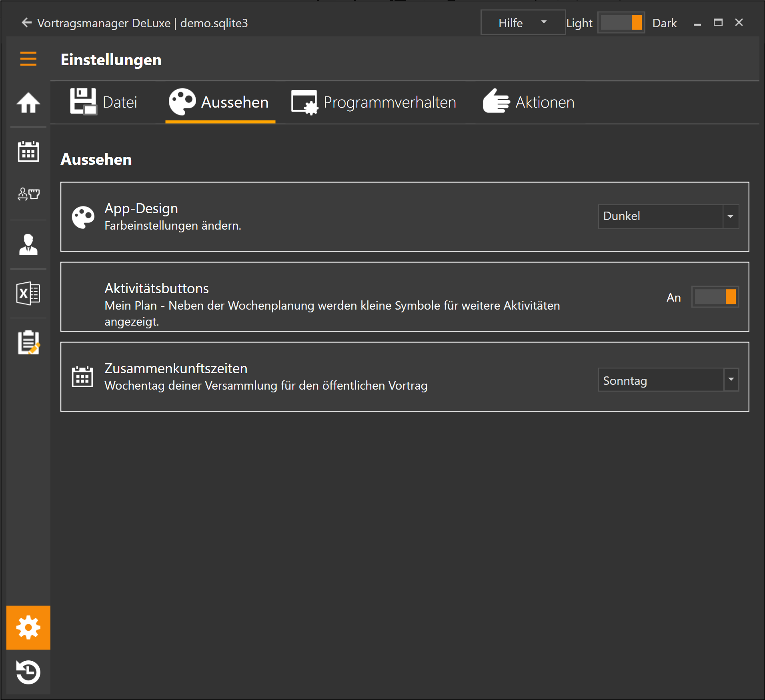
Task: Switch to the Programmverhalten tab
Action: click(x=374, y=102)
